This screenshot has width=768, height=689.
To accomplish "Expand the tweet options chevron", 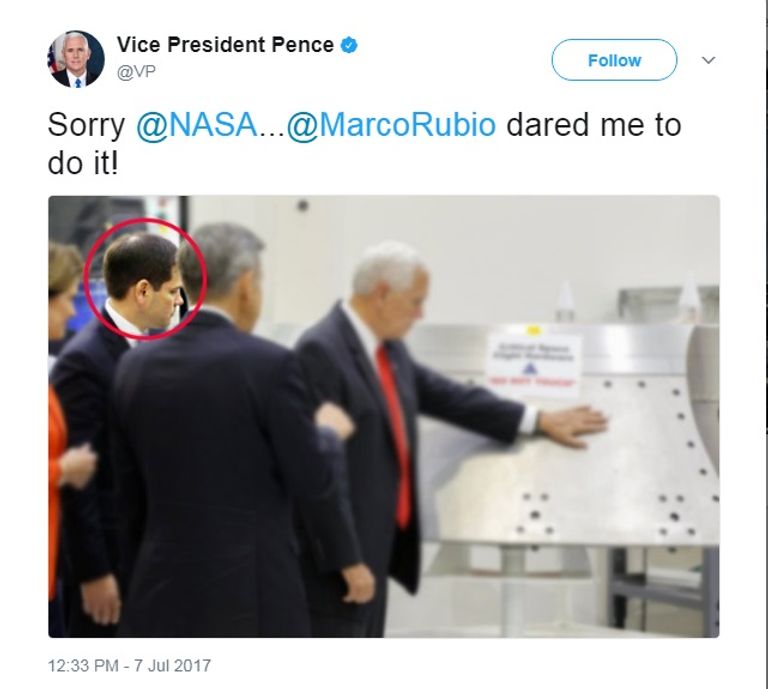I will (x=708, y=60).
